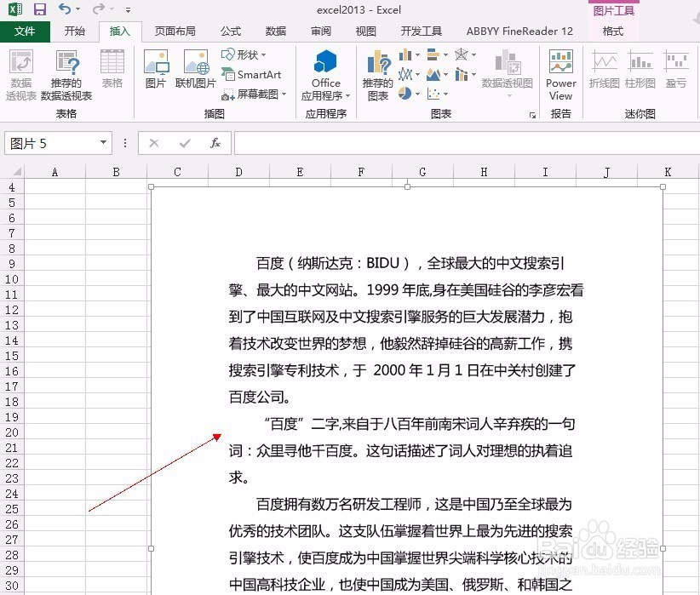Click the Undo arrow icon

(65, 9)
